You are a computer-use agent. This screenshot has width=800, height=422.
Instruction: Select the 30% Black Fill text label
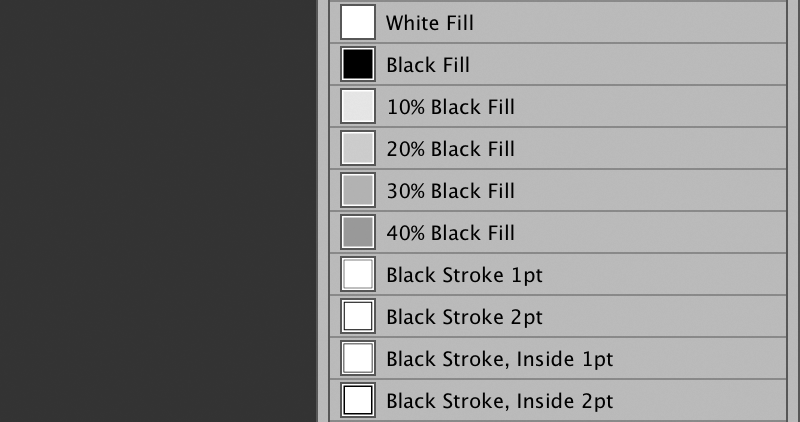tap(451, 191)
